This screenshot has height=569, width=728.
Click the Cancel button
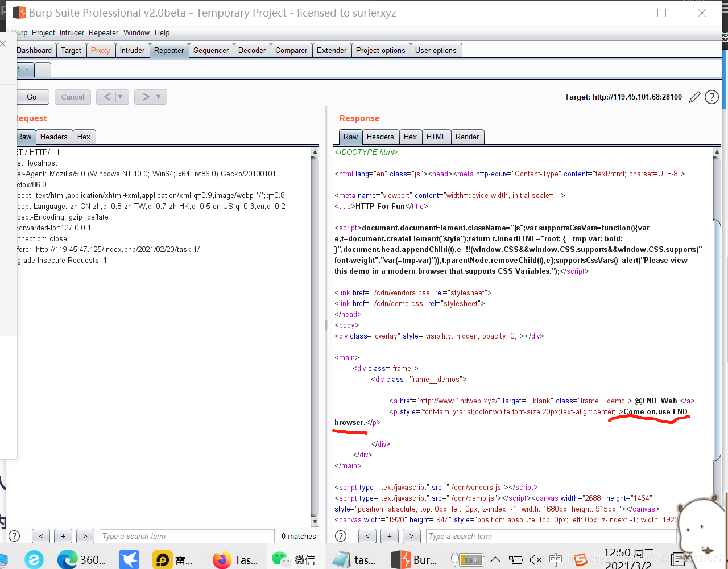[73, 97]
